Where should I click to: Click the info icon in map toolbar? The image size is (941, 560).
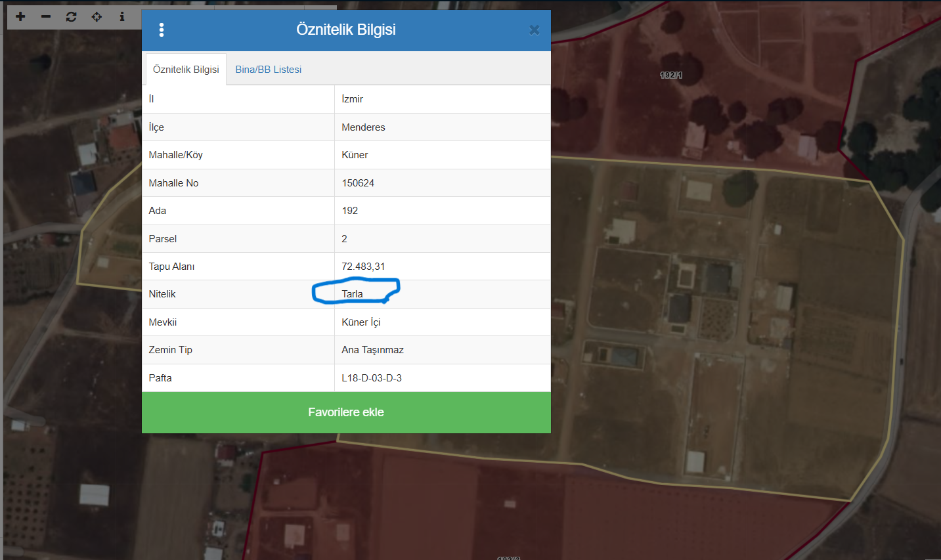point(122,16)
